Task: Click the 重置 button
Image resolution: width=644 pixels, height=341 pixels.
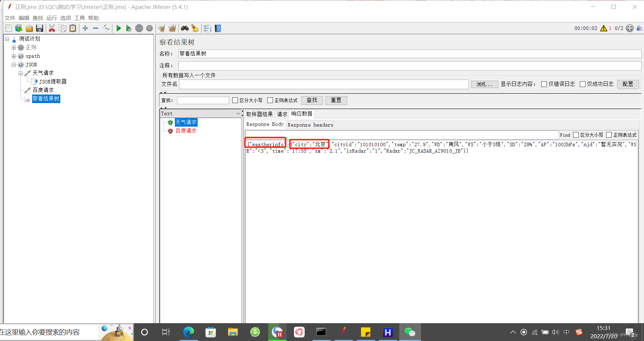Action: (x=336, y=100)
